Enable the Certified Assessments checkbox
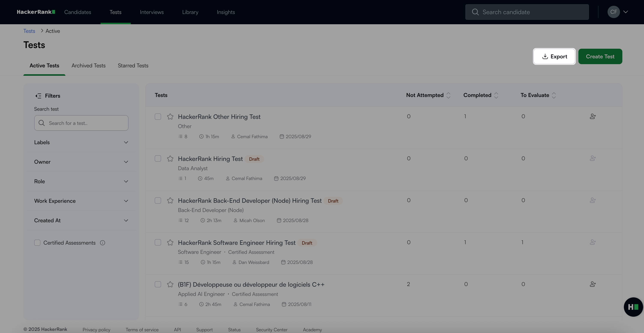The image size is (644, 333). [37, 243]
